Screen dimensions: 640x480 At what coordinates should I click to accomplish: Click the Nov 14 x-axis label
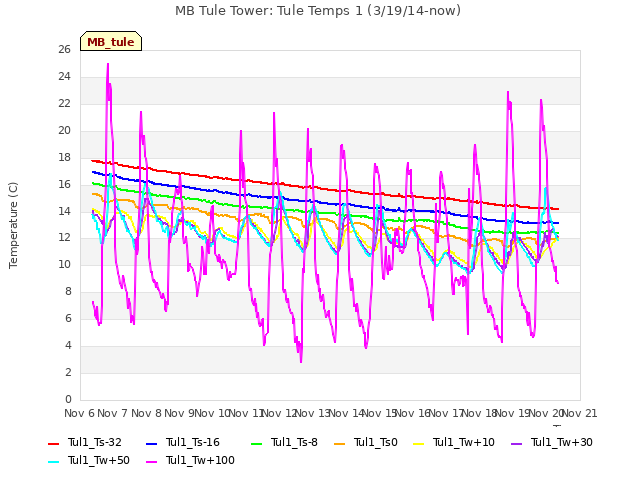[347, 413]
